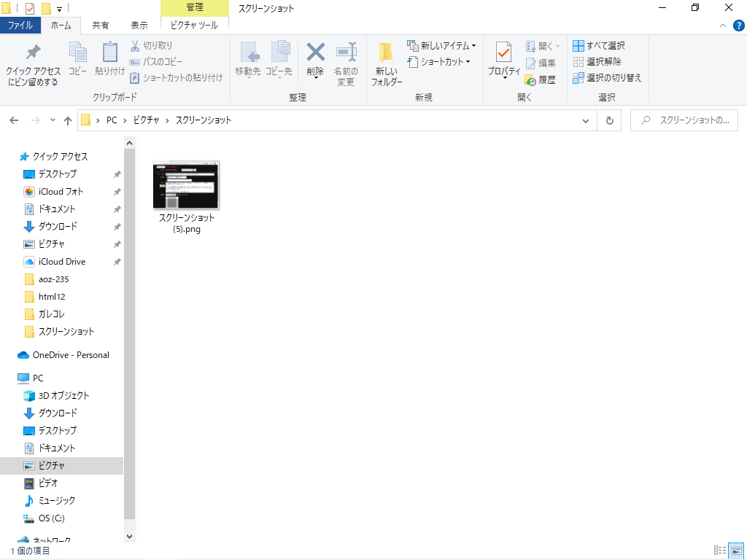This screenshot has width=747, height=560.
Task: Click the help question mark icon
Action: click(x=738, y=26)
